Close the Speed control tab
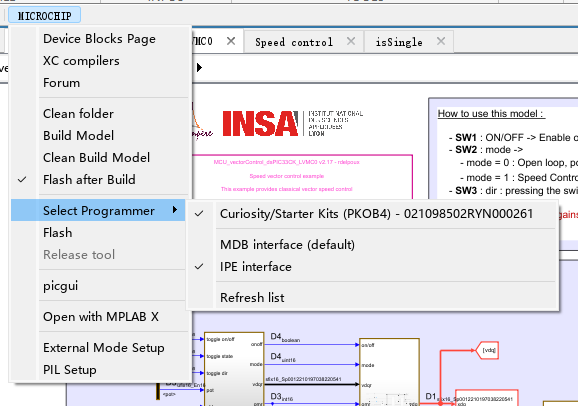578x406 pixels. click(x=351, y=41)
